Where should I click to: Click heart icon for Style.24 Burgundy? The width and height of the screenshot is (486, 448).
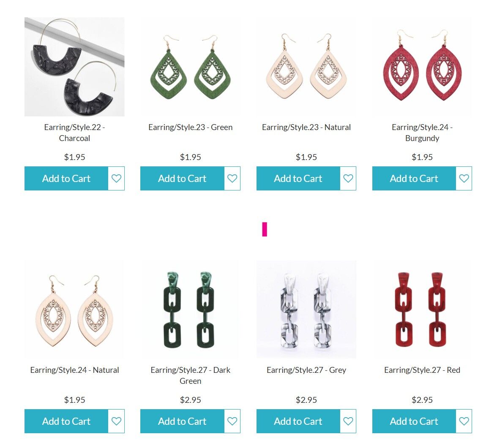464,178
